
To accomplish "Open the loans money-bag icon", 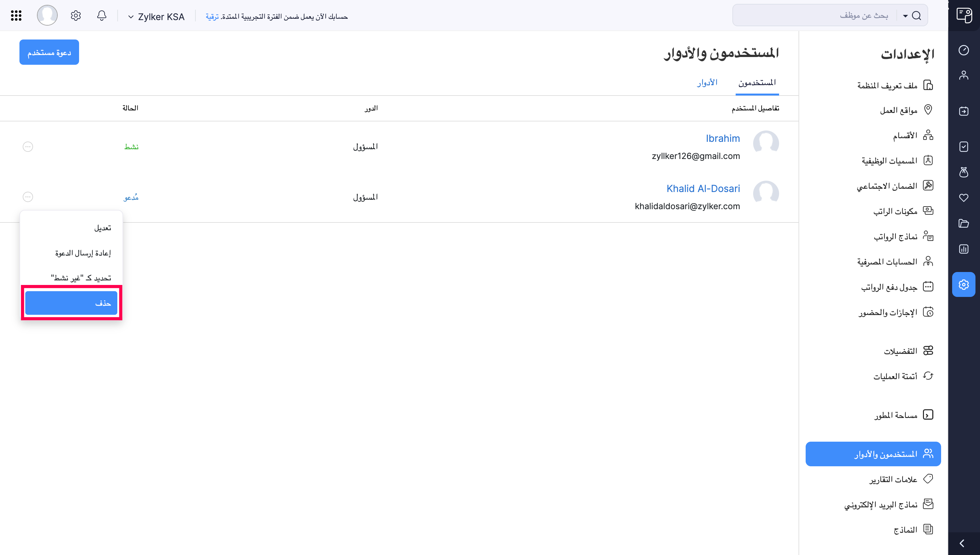I will (964, 173).
